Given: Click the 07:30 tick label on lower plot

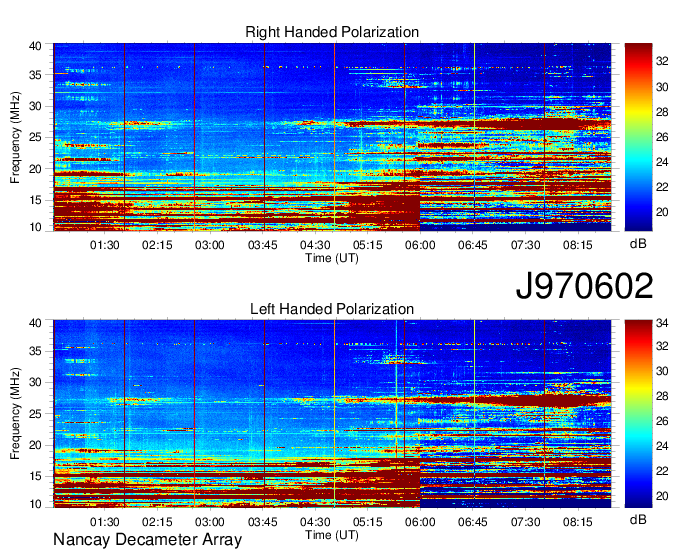Looking at the screenshot, I should click(x=525, y=522).
